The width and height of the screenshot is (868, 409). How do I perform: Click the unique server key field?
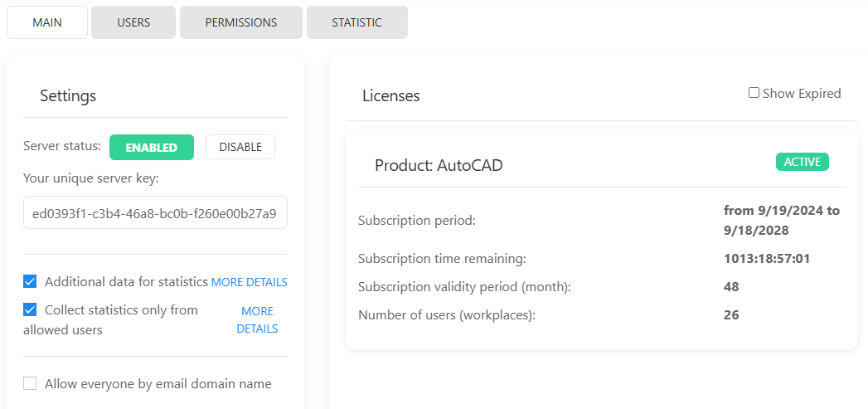pyautogui.click(x=155, y=212)
